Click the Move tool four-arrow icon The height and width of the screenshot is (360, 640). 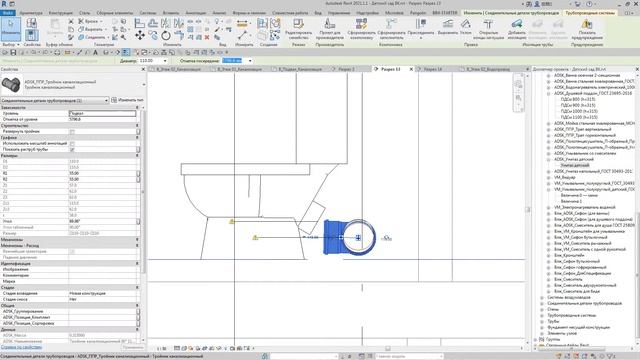140,36
